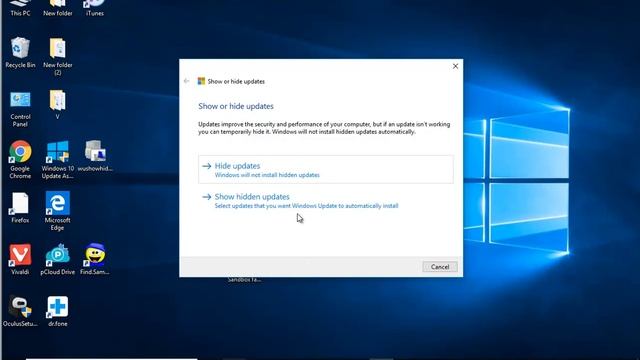Click the Windows logo in the dialog title
This screenshot has height=360, width=640.
(x=201, y=81)
